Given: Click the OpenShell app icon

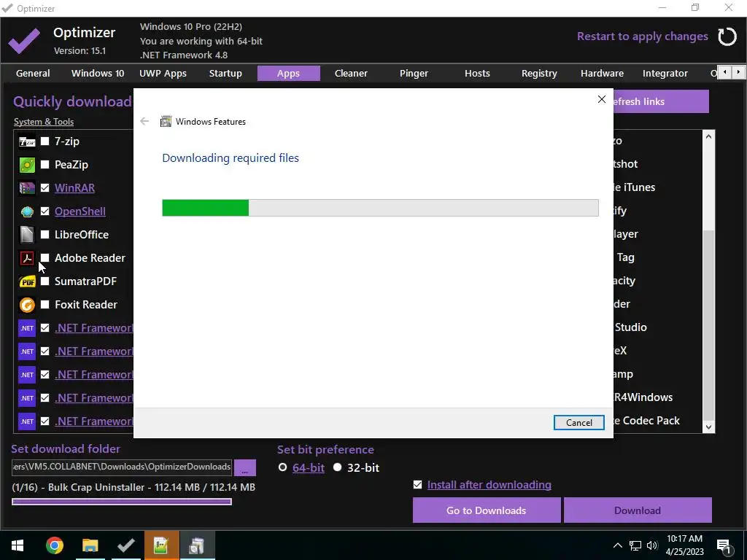Looking at the screenshot, I should [x=27, y=211].
